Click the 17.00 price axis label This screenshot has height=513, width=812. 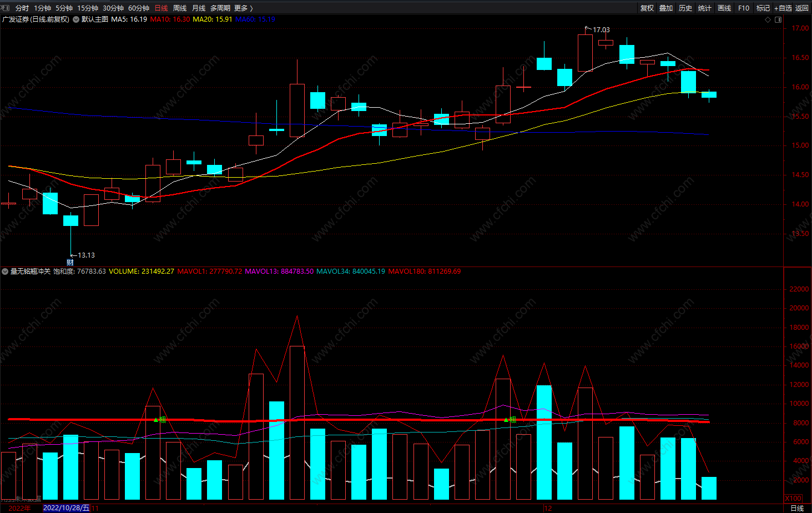800,28
